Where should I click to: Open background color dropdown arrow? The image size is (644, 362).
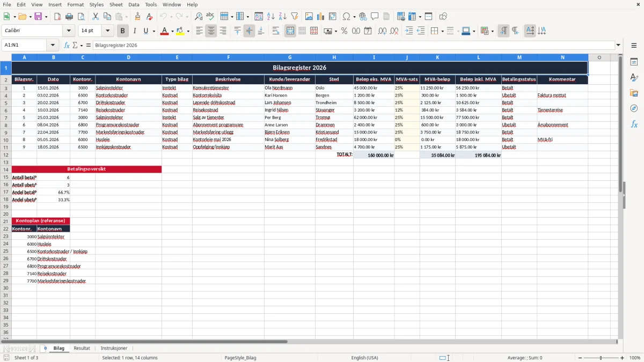click(188, 31)
